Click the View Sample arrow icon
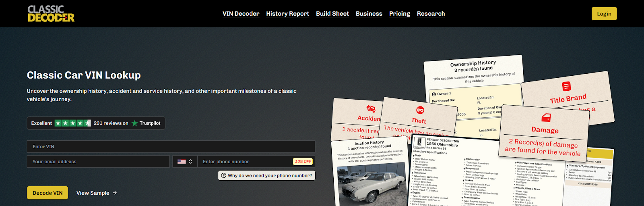 click(115, 193)
